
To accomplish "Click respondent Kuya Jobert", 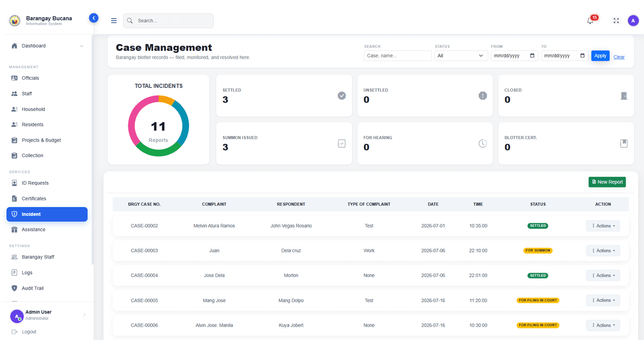I will 291,325.
